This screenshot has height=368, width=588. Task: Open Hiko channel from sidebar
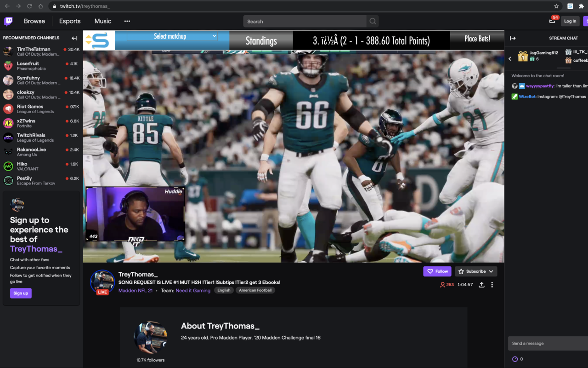click(x=41, y=166)
